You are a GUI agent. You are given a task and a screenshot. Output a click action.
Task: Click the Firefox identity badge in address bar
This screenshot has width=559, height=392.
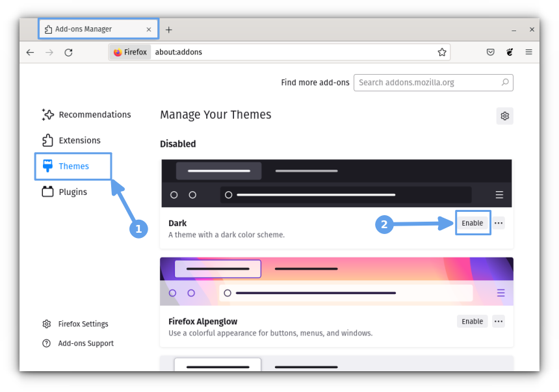(x=130, y=52)
